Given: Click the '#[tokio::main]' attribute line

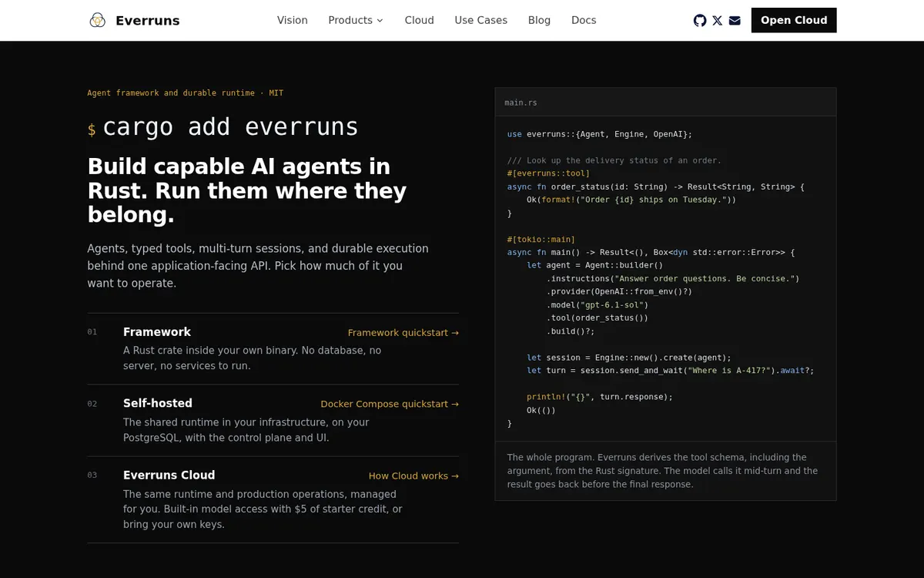Looking at the screenshot, I should point(541,239).
